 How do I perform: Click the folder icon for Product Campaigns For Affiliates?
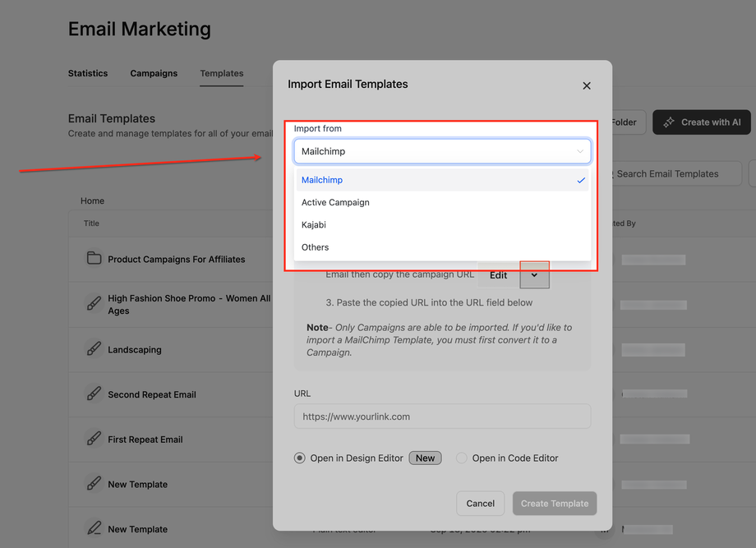94,259
